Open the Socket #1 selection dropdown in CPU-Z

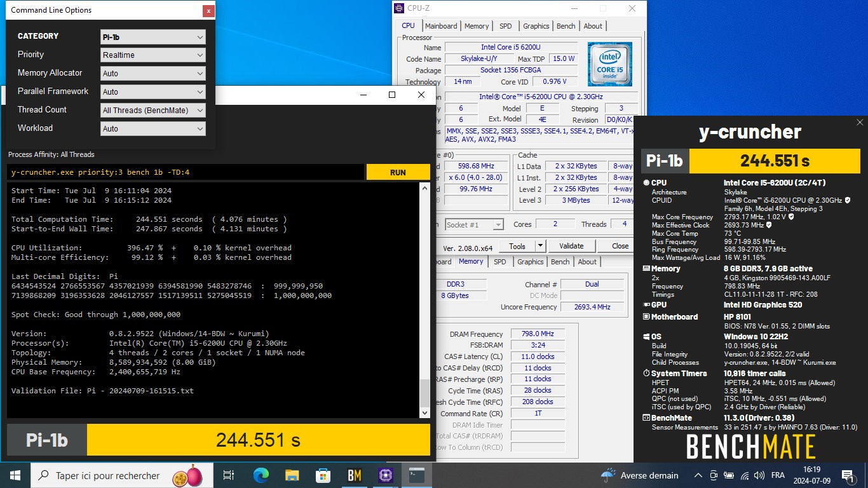point(473,224)
